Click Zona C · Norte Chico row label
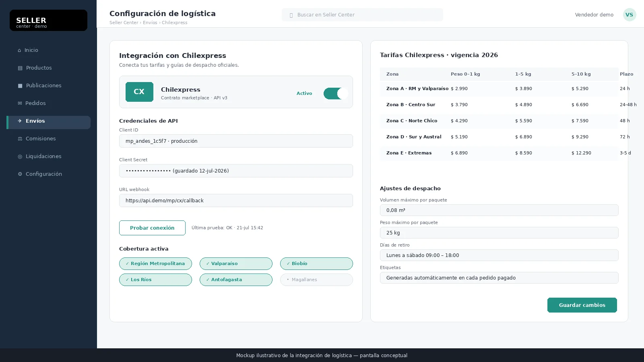644x362 pixels. coord(412,121)
